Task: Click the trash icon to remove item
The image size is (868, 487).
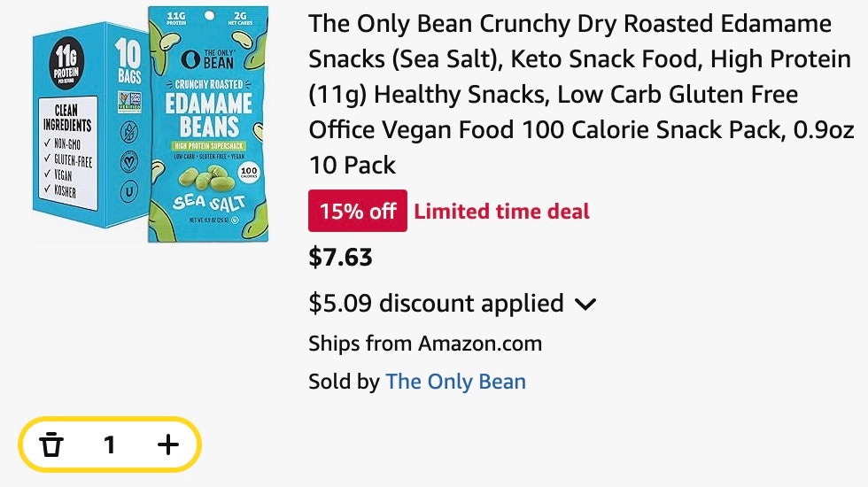Action: [51, 444]
